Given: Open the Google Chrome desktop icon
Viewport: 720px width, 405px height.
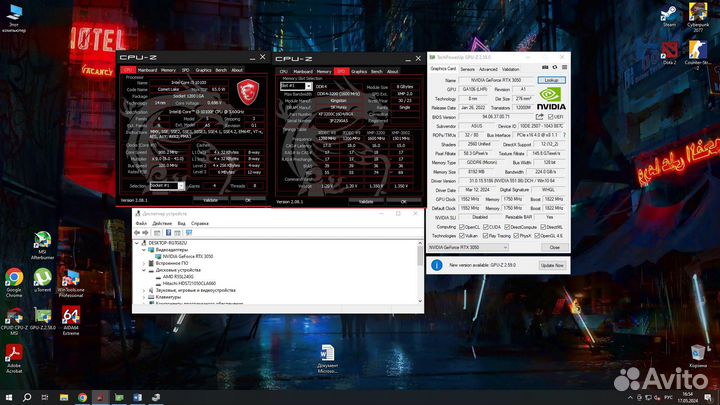Looking at the screenshot, I should 14,282.
